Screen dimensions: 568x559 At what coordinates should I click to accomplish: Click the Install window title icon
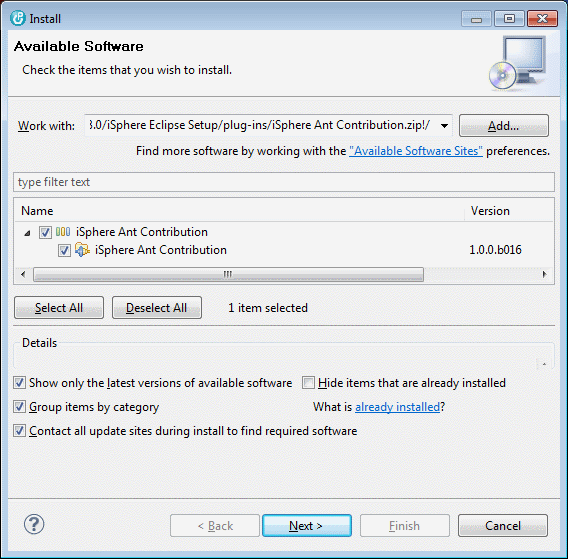[x=18, y=18]
